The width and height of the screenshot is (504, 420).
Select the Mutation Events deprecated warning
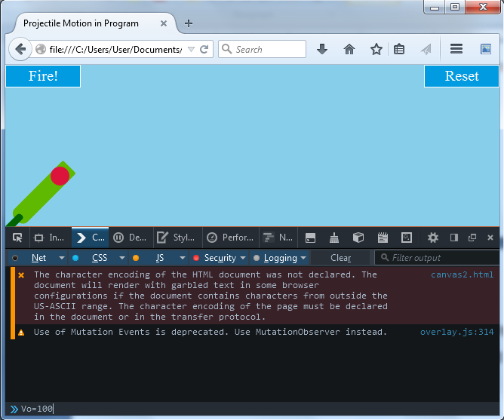pos(211,332)
